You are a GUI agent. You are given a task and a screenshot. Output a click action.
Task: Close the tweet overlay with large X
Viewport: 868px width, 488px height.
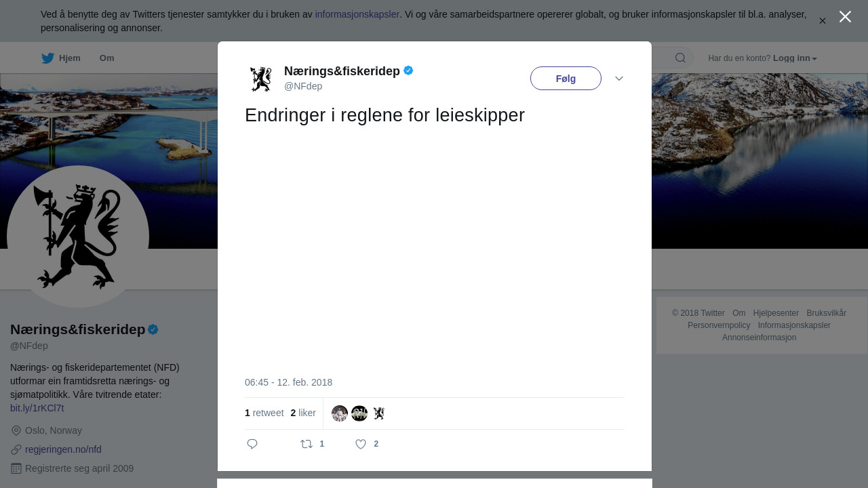click(x=845, y=17)
